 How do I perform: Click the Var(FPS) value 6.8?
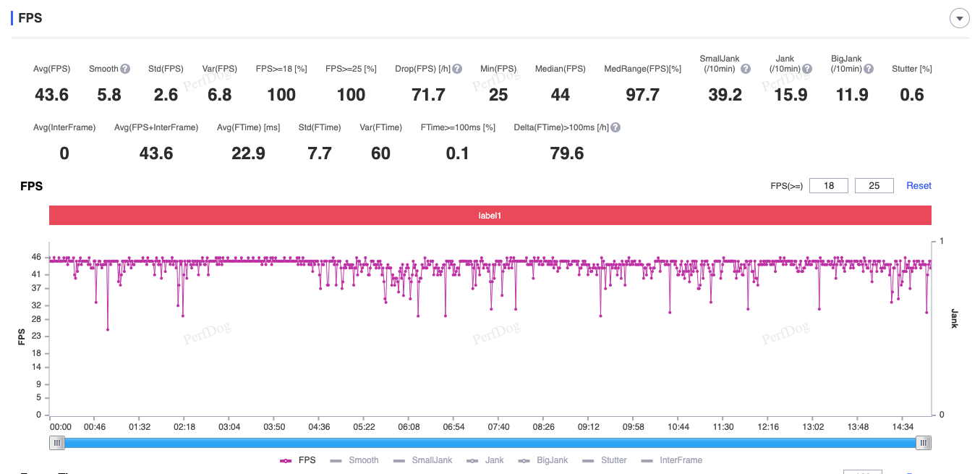coord(219,95)
